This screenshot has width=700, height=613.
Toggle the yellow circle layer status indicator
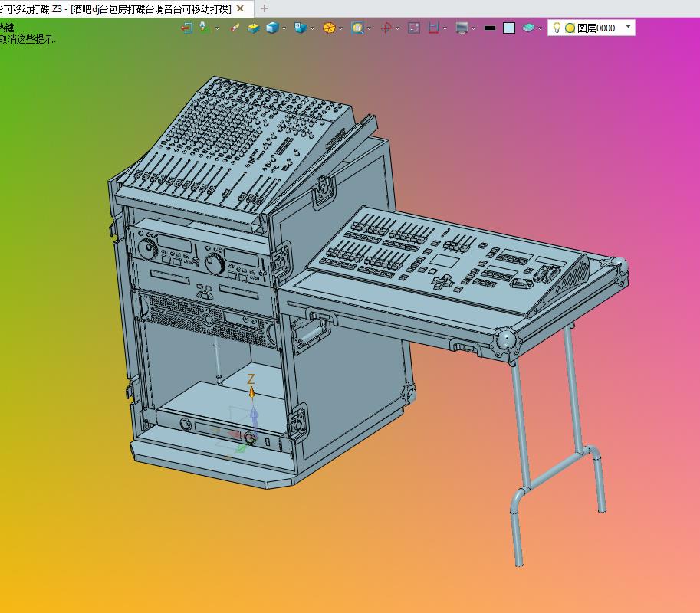[x=570, y=28]
